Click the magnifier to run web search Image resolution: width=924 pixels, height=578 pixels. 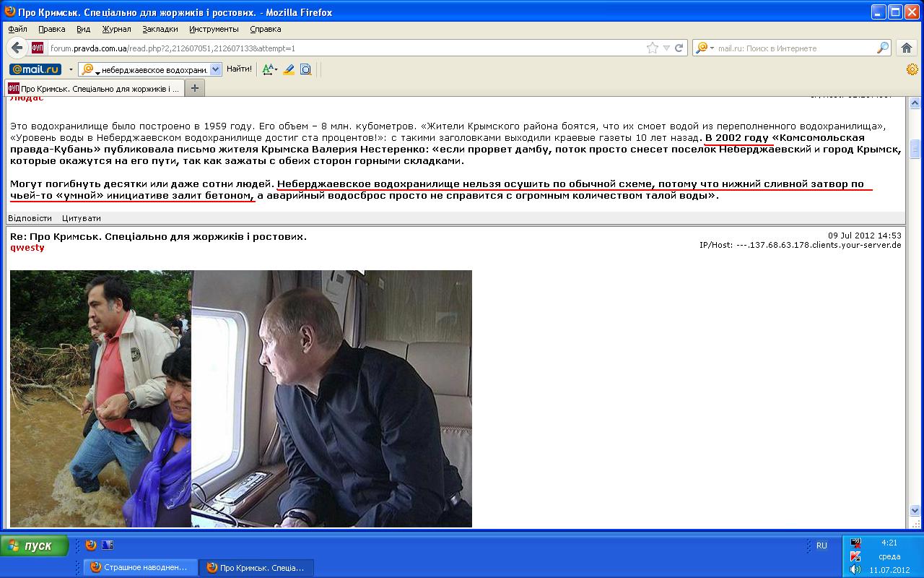(884, 48)
